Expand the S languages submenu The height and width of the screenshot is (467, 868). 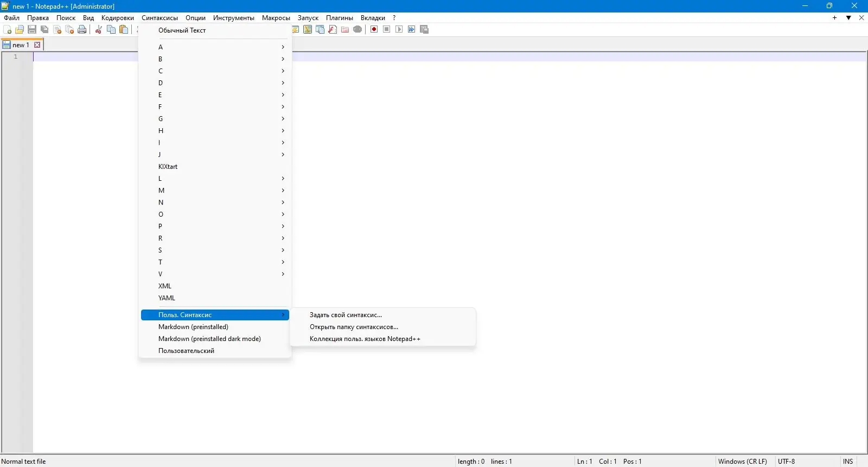215,250
